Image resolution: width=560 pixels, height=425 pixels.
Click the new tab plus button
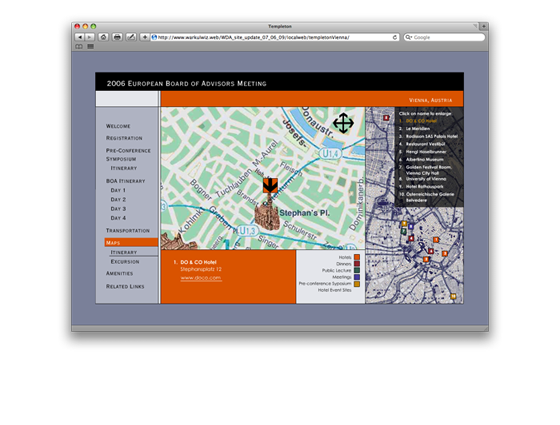click(484, 26)
